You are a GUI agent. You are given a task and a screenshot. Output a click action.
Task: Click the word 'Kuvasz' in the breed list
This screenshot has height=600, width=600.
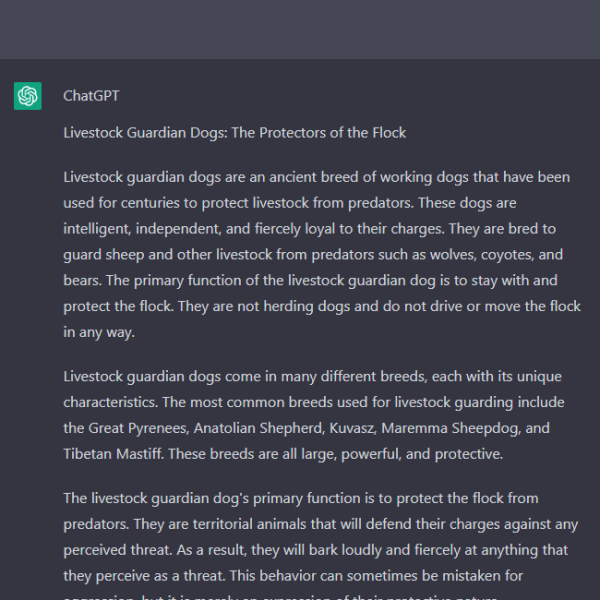352,428
